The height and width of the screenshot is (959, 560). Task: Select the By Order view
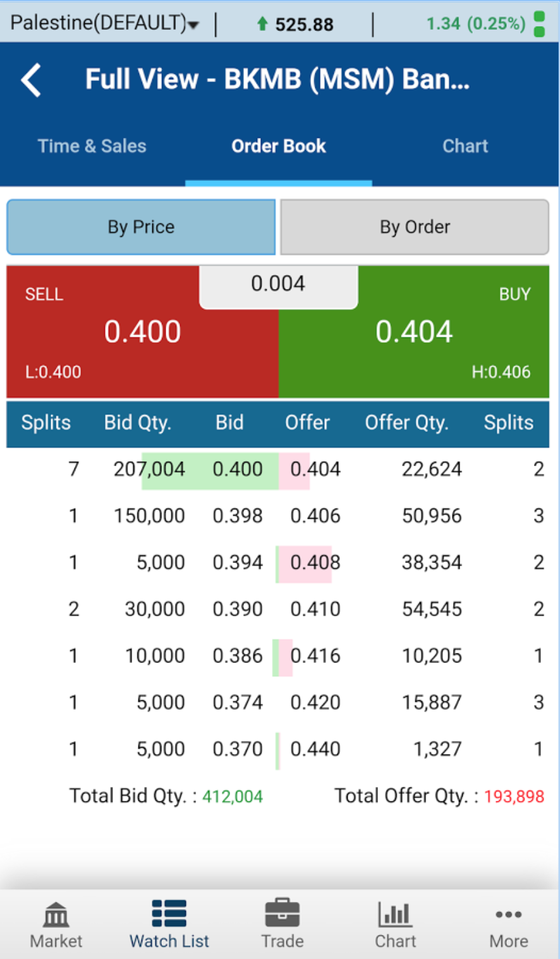(415, 227)
